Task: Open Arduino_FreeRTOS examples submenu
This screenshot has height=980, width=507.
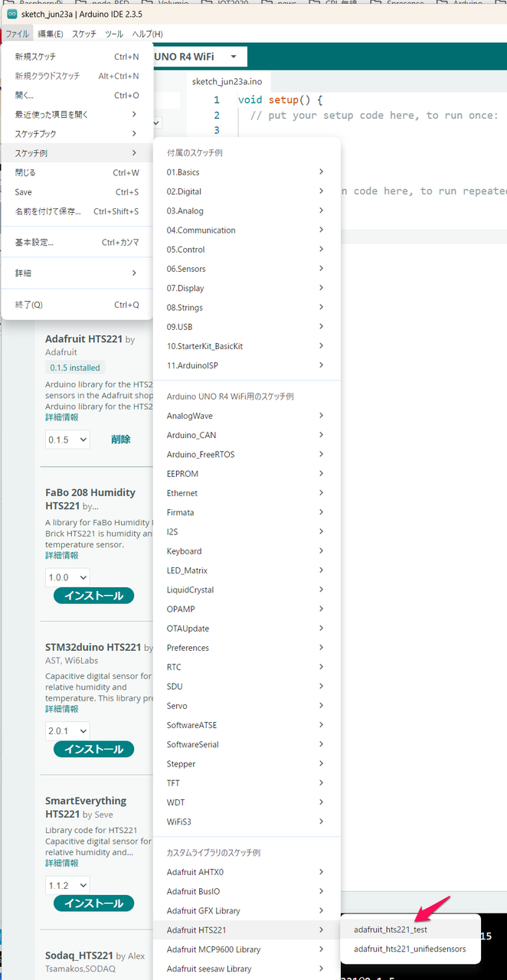Action: 247,455
